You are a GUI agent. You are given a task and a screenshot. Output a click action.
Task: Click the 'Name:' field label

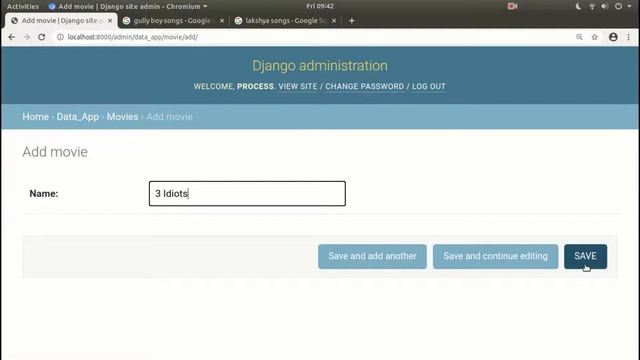pyautogui.click(x=44, y=193)
